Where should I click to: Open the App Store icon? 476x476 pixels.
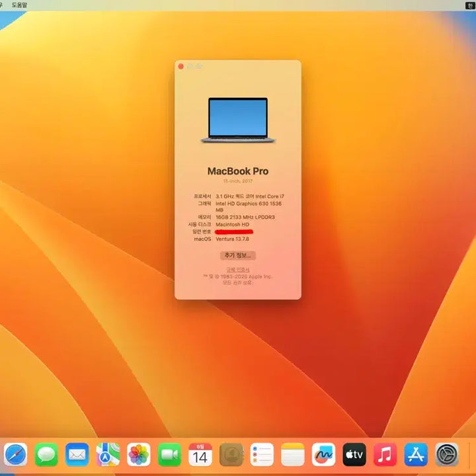click(x=416, y=454)
